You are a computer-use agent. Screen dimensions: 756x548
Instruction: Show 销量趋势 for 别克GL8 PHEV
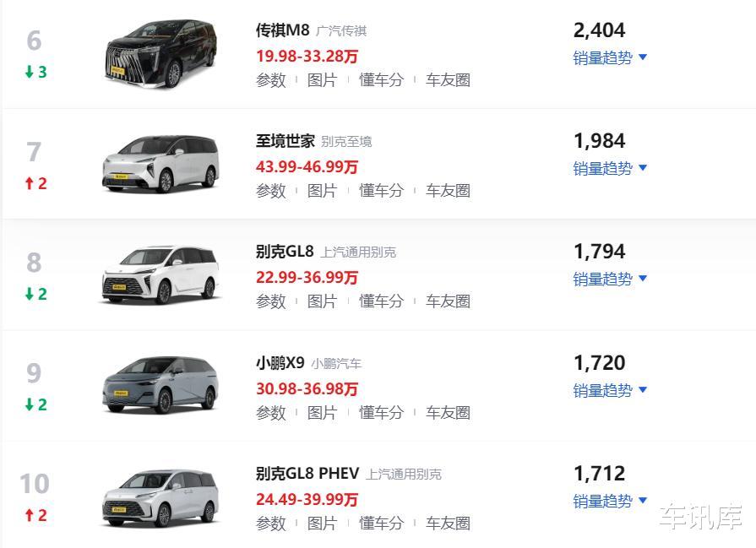(610, 501)
